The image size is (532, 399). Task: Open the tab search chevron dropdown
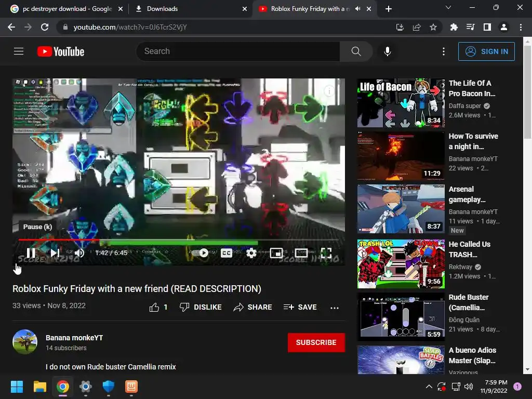(x=448, y=7)
